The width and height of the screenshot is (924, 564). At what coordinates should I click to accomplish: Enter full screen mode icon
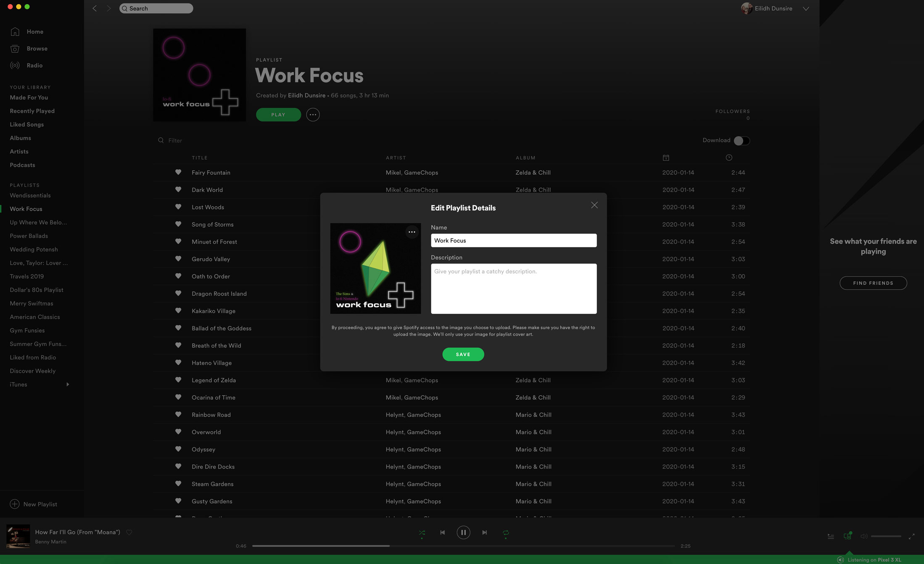point(911,536)
